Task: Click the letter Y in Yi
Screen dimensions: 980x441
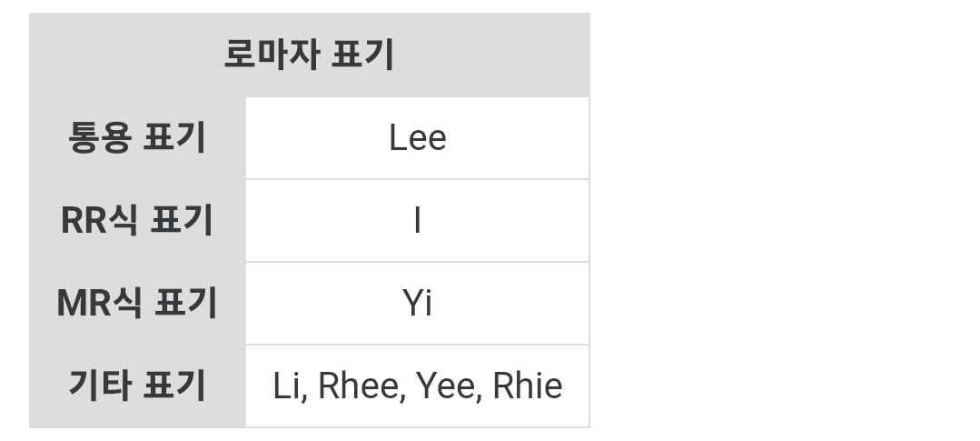Action: pyautogui.click(x=412, y=304)
